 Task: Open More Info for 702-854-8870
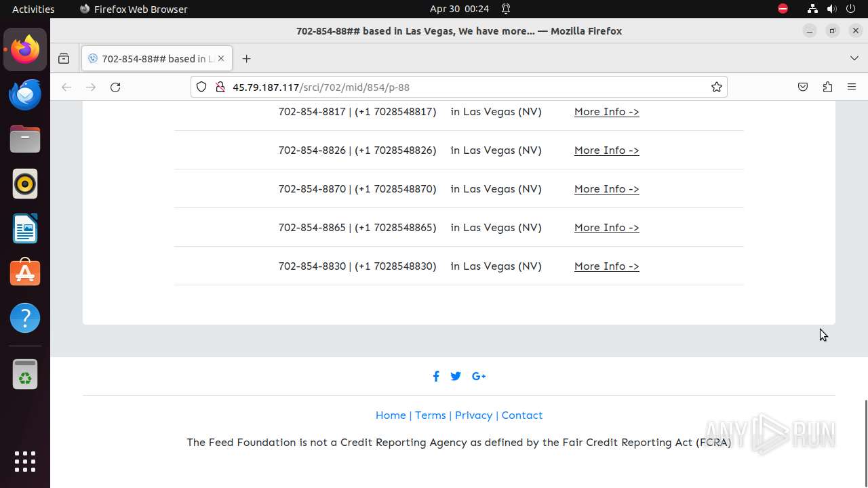point(606,188)
